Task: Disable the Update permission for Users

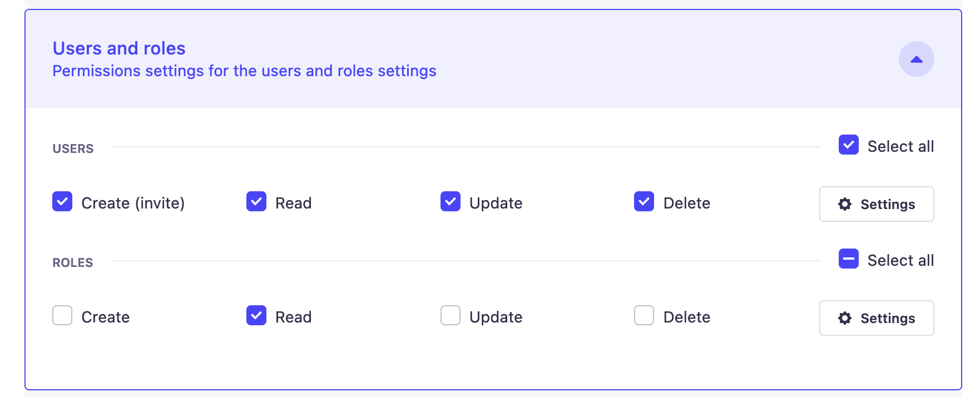Action: click(450, 202)
